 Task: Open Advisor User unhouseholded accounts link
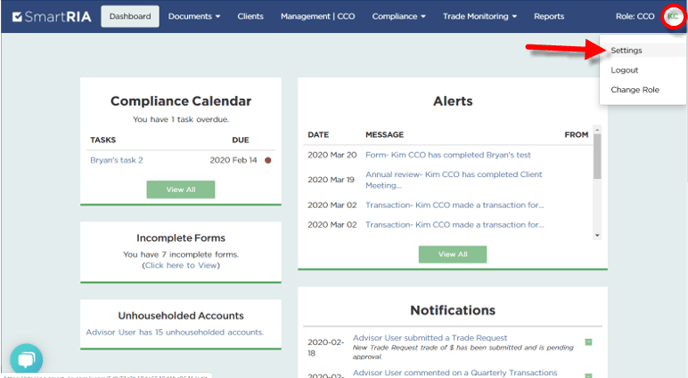click(x=175, y=332)
